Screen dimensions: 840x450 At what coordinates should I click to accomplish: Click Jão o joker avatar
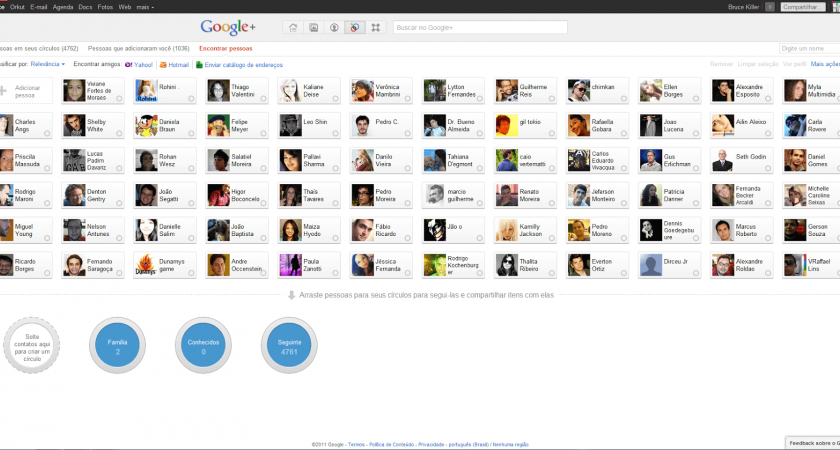tap(434, 230)
